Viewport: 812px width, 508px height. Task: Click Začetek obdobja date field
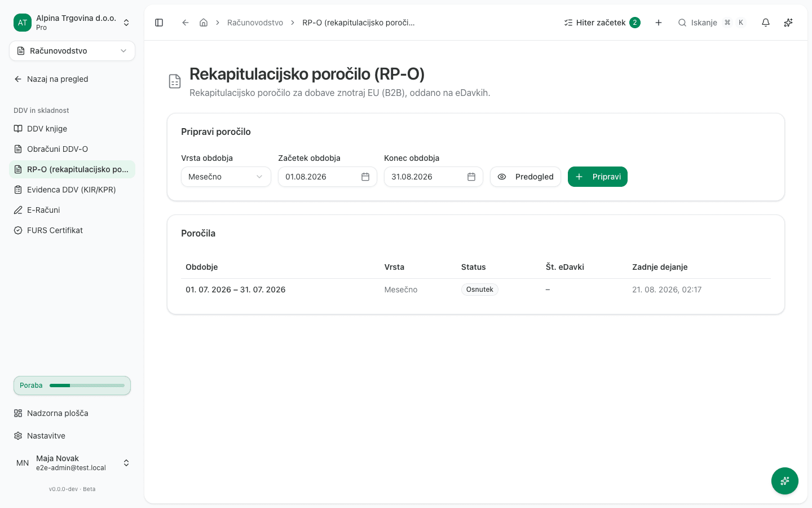tap(327, 177)
